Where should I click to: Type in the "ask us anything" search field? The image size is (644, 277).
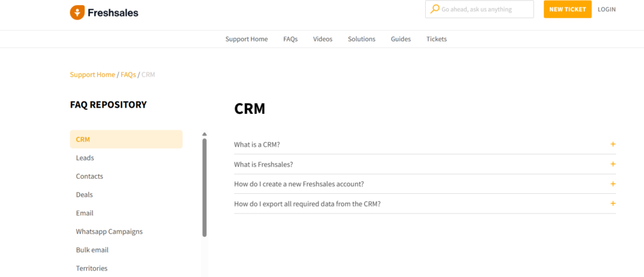coord(484,9)
